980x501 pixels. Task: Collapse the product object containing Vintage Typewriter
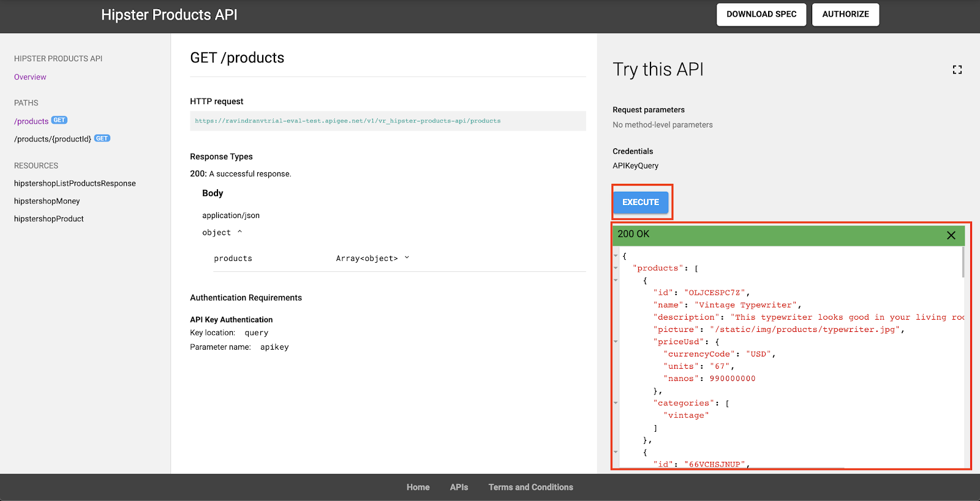(616, 281)
